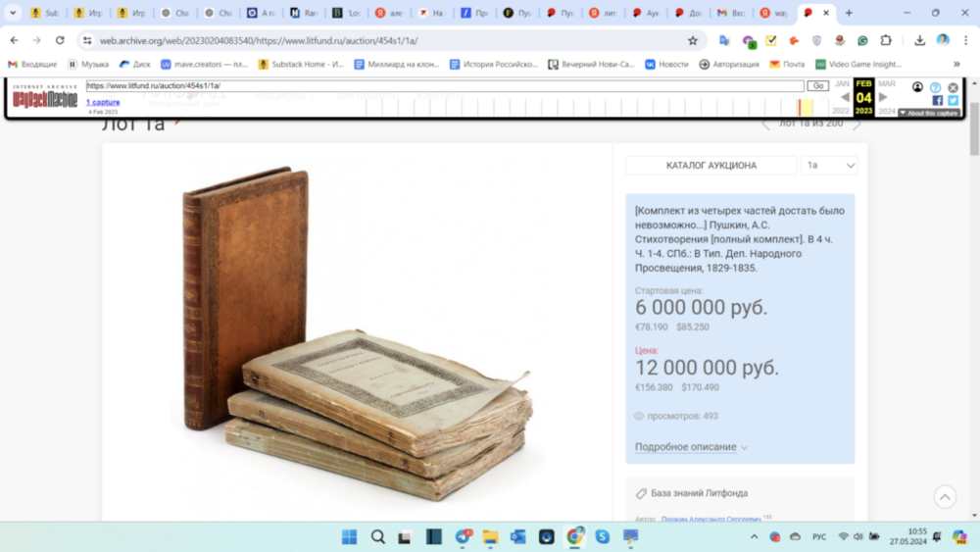Show hidden system tray icons
This screenshot has height=552, width=980.
tap(754, 536)
